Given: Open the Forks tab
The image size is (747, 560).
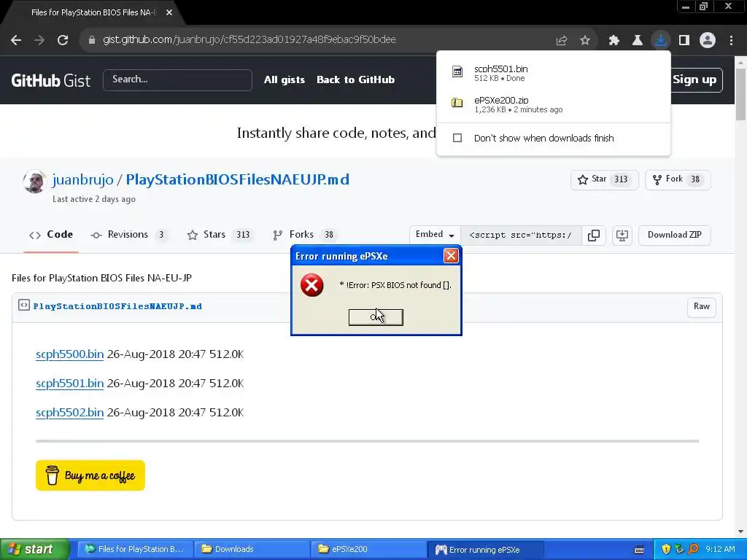Looking at the screenshot, I should pos(304,235).
